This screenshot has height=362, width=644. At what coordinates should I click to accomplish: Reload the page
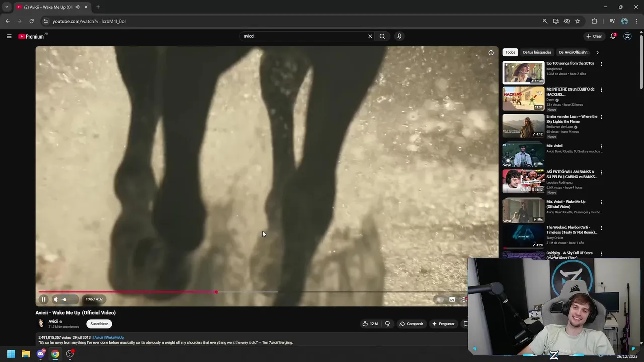tap(31, 21)
